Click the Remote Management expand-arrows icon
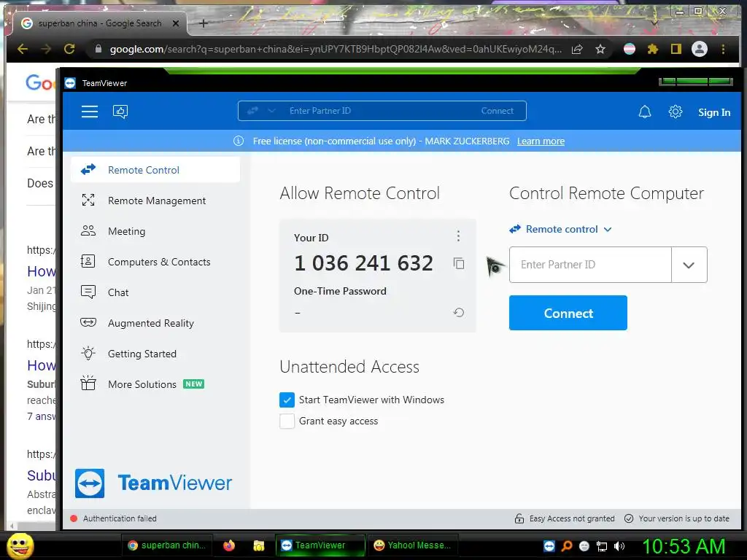 coord(88,200)
